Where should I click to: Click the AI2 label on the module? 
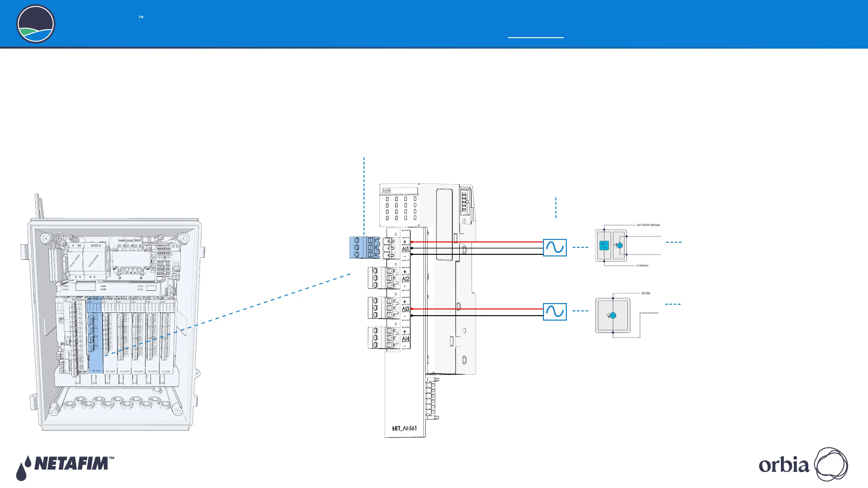(x=406, y=279)
